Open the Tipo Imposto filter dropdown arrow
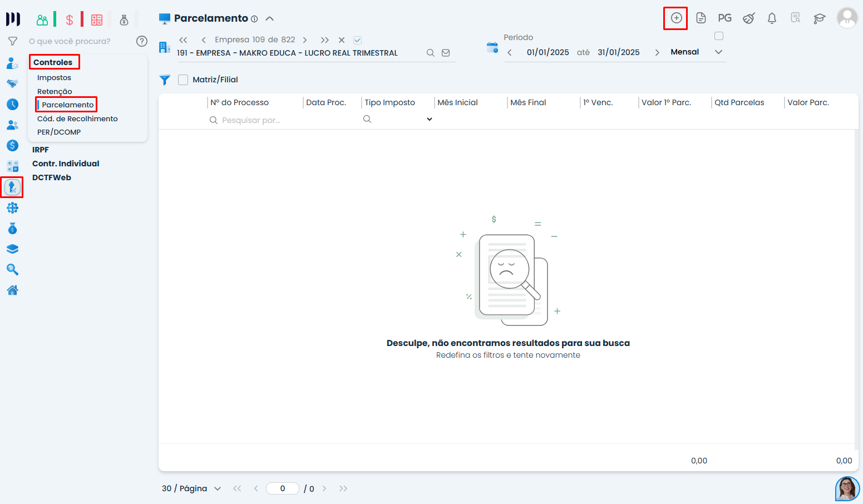863x504 pixels. [x=430, y=119]
